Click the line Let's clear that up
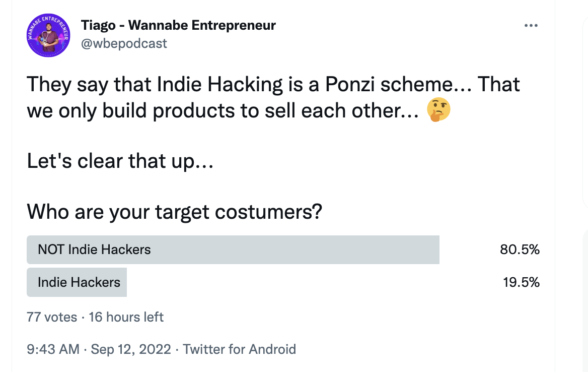Image resolution: width=588 pixels, height=372 pixels. click(x=120, y=161)
